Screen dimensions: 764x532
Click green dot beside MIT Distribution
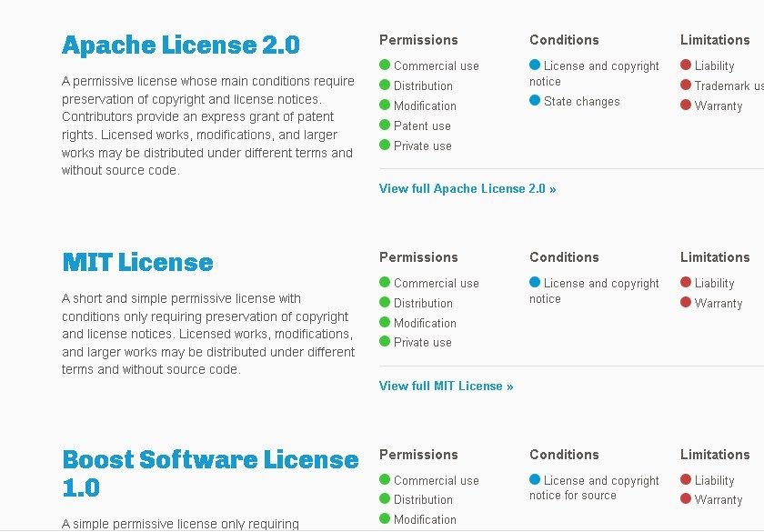(x=385, y=302)
